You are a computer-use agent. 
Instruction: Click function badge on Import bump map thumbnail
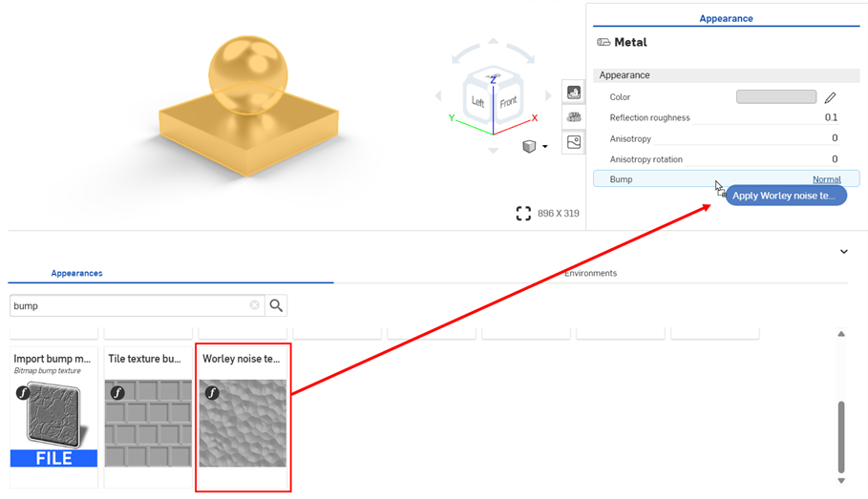(23, 393)
